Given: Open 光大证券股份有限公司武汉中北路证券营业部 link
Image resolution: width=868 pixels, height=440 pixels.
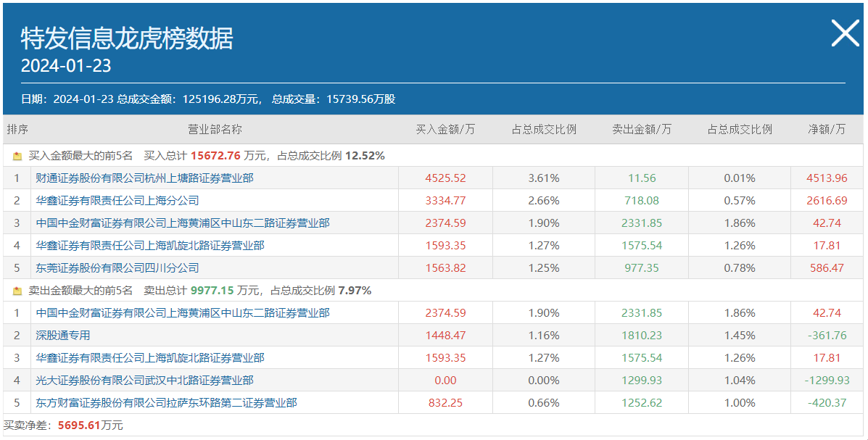Looking at the screenshot, I should click(144, 381).
